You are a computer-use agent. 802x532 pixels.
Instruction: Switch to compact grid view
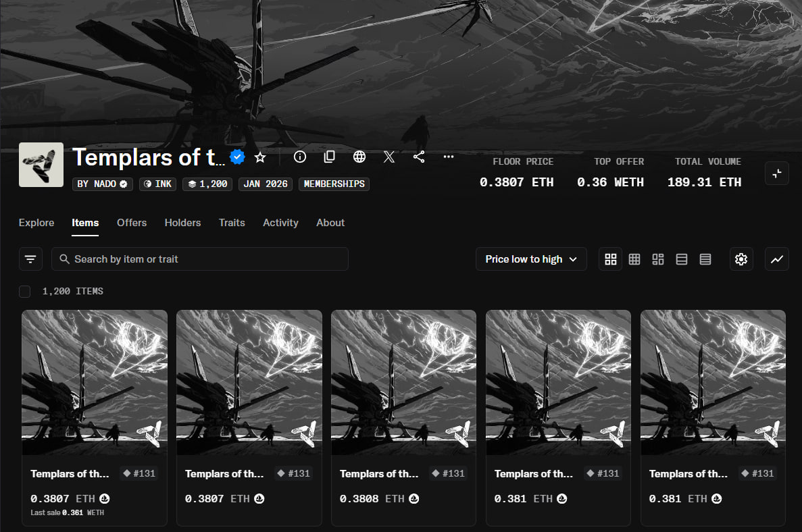[x=634, y=259]
